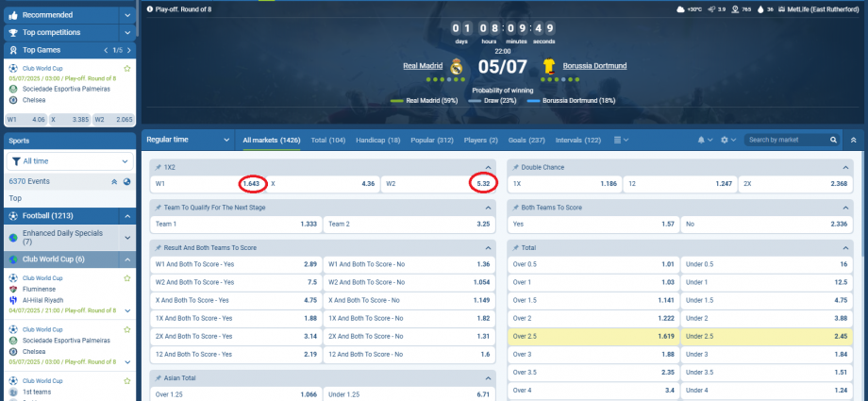The width and height of the screenshot is (868, 401).
Task: Switch to the Goals (237) tab
Action: pyautogui.click(x=527, y=141)
